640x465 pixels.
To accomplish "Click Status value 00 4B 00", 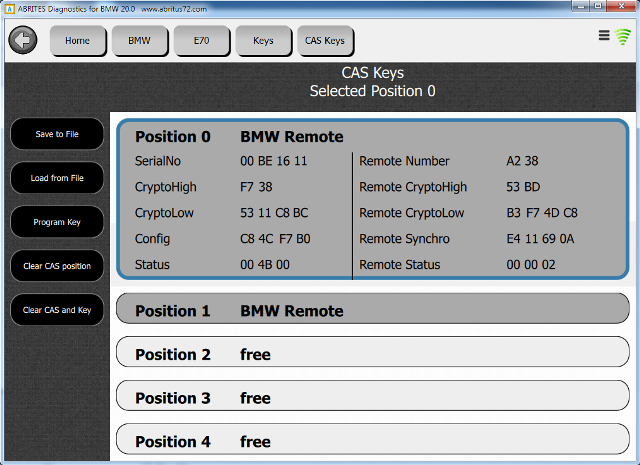I will [265, 265].
